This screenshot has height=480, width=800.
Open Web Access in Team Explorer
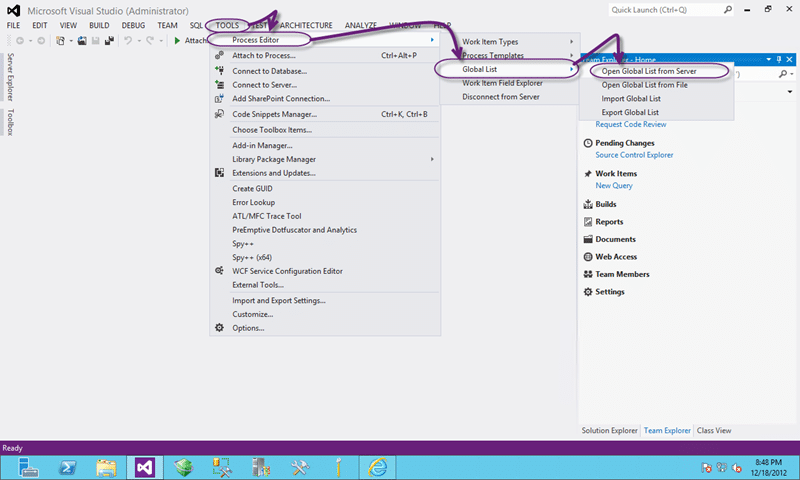[x=610, y=257]
